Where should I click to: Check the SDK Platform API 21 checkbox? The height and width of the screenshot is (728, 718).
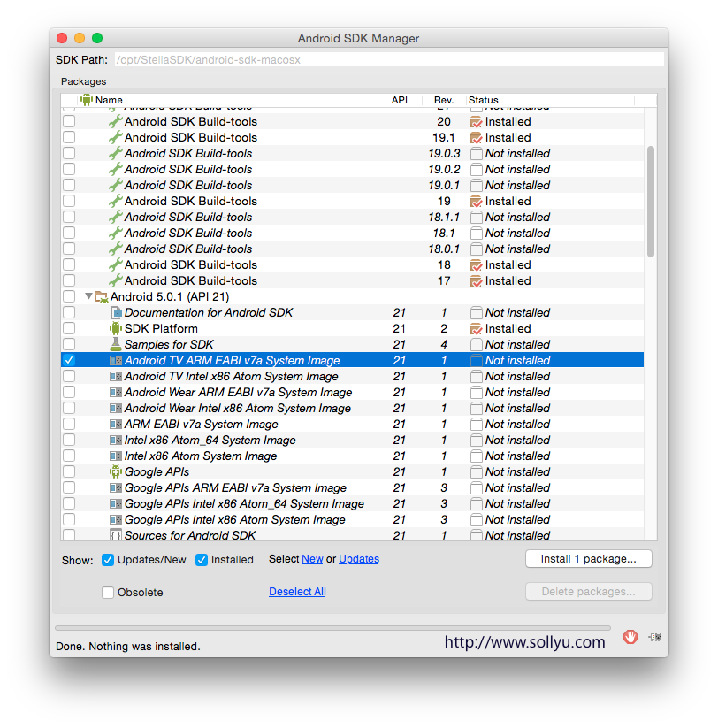tap(69, 328)
